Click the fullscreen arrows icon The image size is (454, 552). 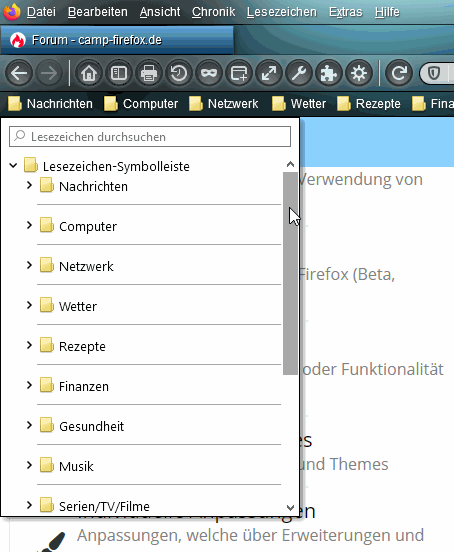point(269,73)
